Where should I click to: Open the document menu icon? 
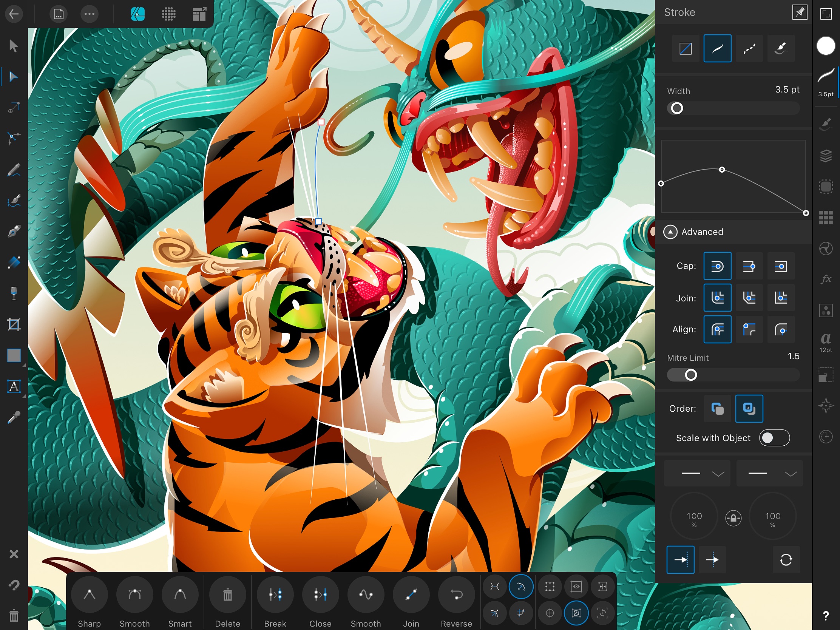point(59,14)
